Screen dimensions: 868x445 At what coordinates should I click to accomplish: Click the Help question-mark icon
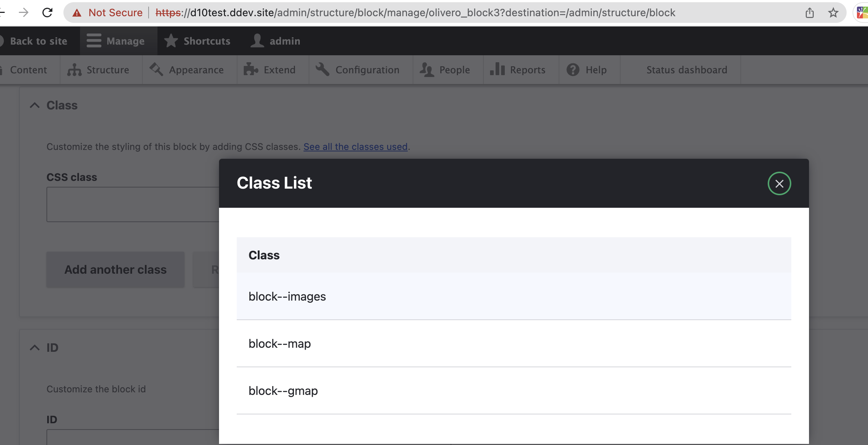[573, 69]
